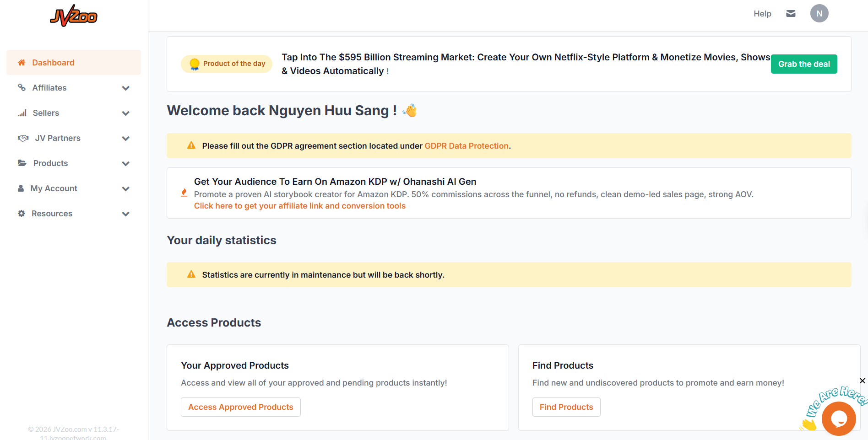This screenshot has width=868, height=440.
Task: Click the Resources gear icon
Action: [x=22, y=214]
